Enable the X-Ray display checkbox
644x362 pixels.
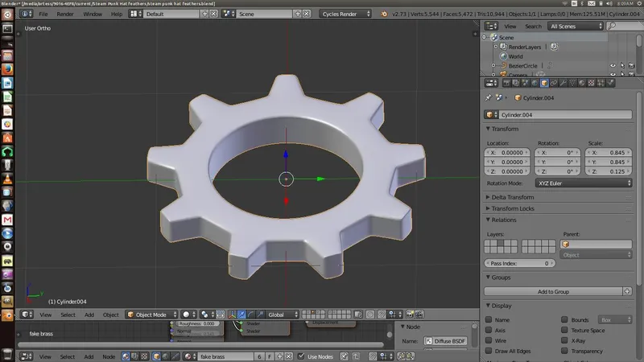pos(563,340)
